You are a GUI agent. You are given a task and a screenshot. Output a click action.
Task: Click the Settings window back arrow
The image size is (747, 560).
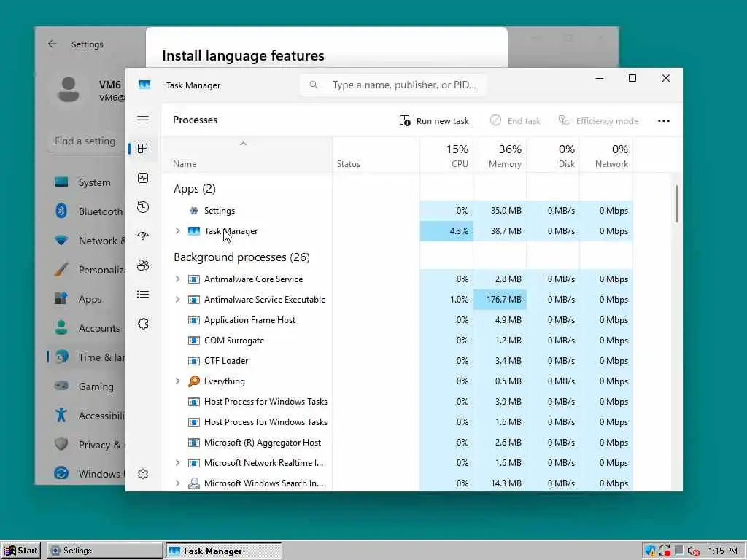53,44
